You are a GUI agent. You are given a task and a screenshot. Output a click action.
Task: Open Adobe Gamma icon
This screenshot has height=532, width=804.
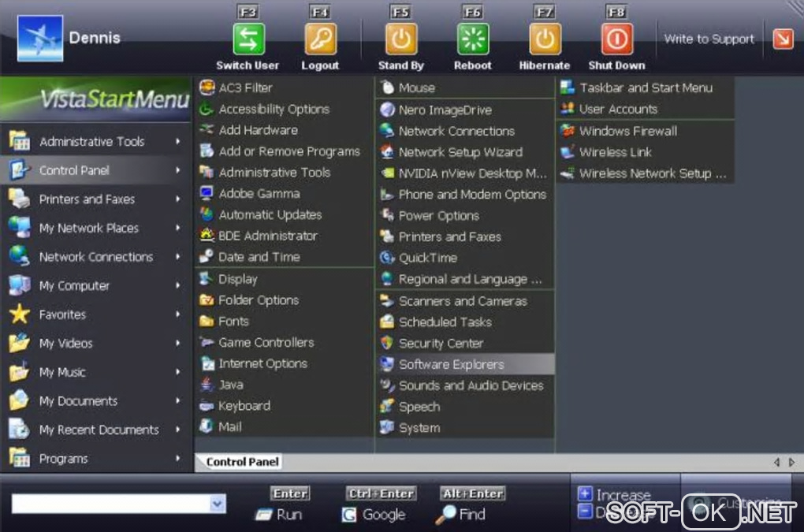pyautogui.click(x=207, y=193)
